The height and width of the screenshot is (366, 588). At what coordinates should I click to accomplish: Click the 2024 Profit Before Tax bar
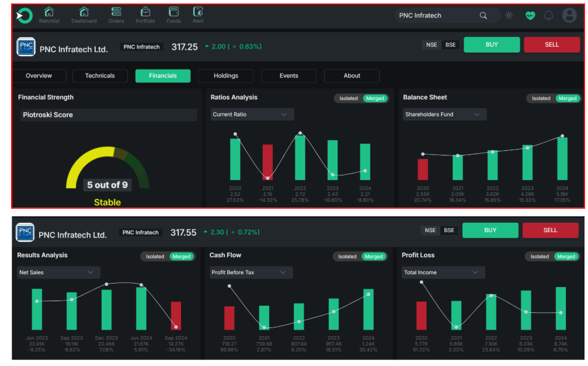368,310
